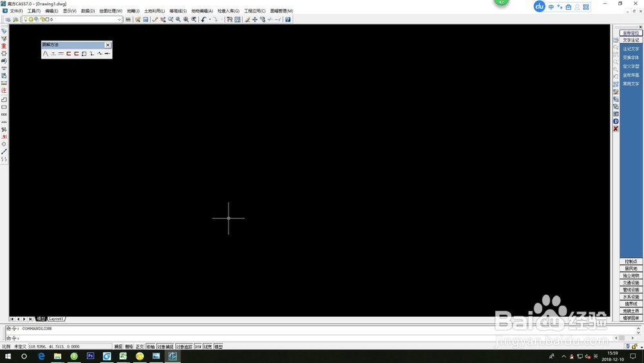The height and width of the screenshot is (363, 644).
Task: Expand the undo history dropdown arrow
Action: pos(209,19)
